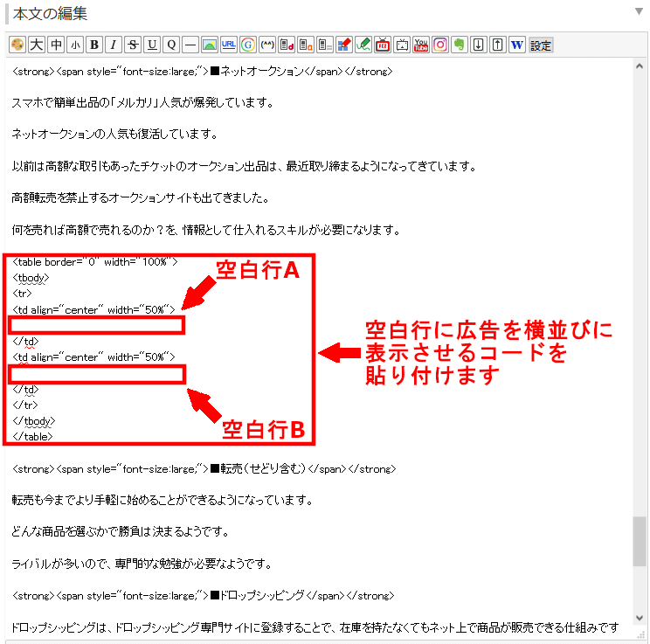
Task: Click the <tbody> opening tag line
Action: pos(31,278)
